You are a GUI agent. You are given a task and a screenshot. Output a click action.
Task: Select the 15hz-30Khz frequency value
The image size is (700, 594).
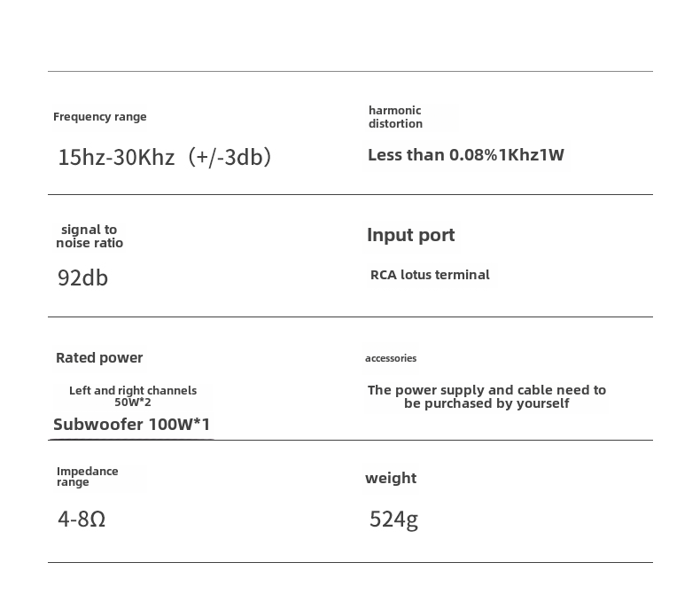tap(164, 157)
